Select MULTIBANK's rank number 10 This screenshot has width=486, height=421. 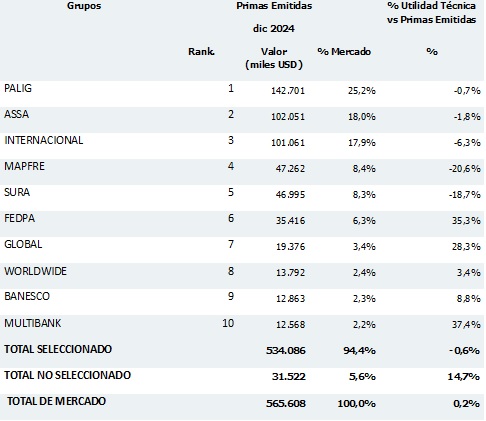pyautogui.click(x=228, y=323)
